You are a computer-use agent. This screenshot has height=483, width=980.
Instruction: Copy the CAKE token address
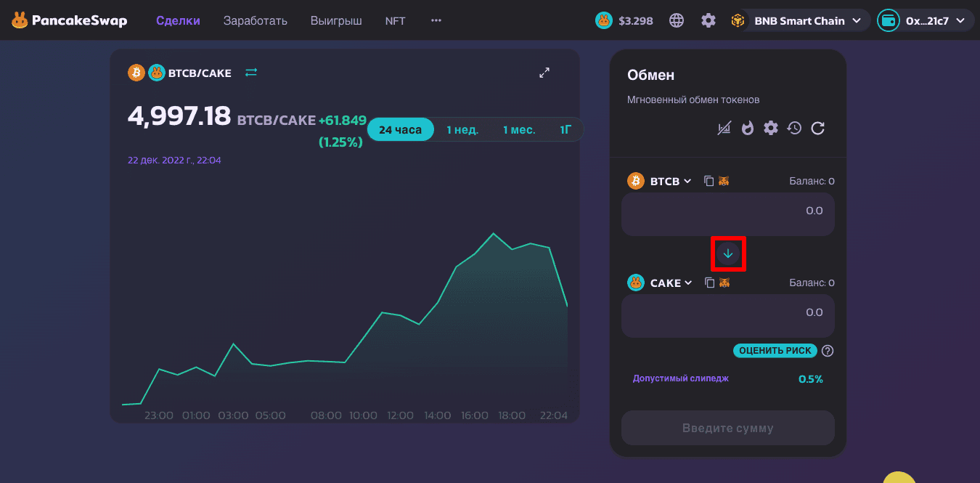pyautogui.click(x=710, y=283)
